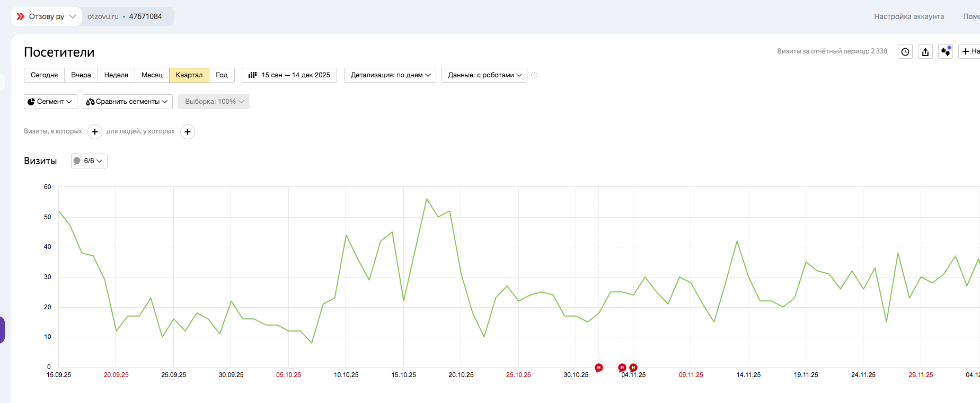Image resolution: width=980 pixels, height=403 pixels.
Task: Click the export/share report icon
Action: coord(925,51)
